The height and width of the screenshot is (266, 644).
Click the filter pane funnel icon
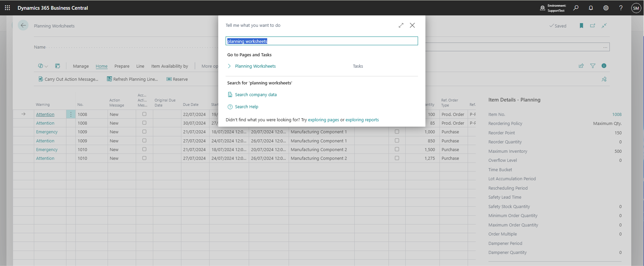click(593, 66)
